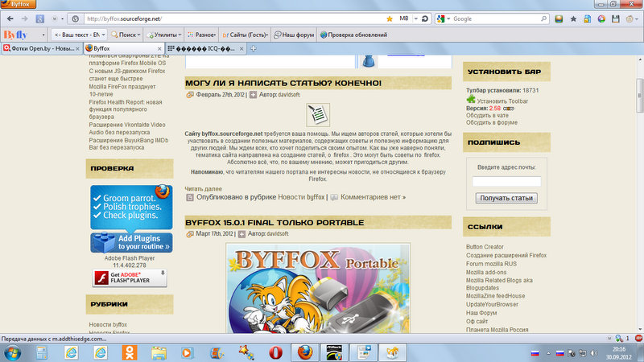The height and width of the screenshot is (362, 644).
Task: Click the red ABP Adblock icon in status bar
Action: [638, 338]
